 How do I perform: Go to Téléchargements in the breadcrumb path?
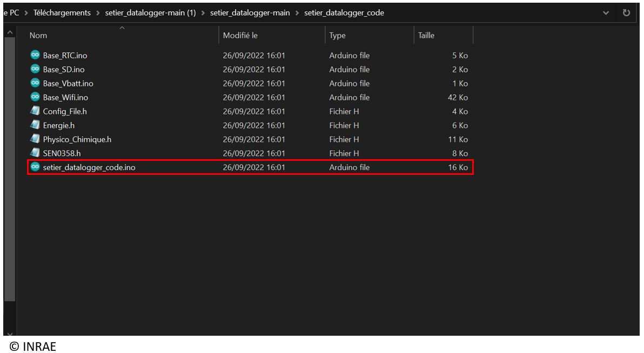click(62, 13)
